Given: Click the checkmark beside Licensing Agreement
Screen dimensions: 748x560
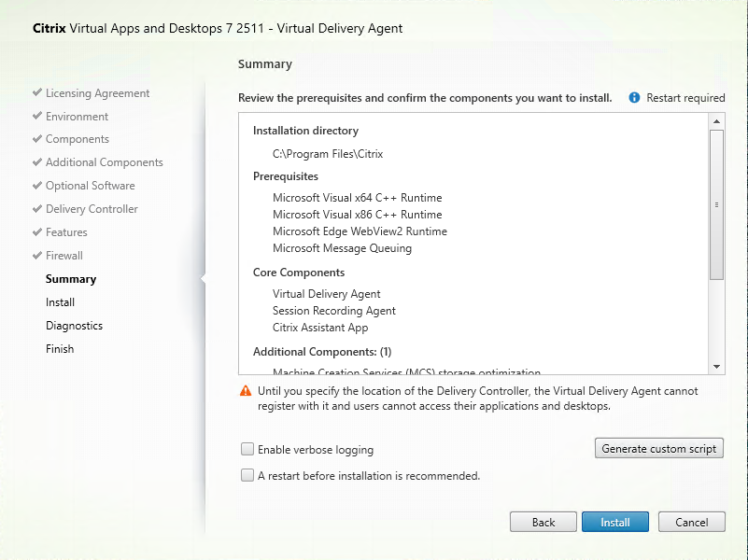Looking at the screenshot, I should click(x=36, y=93).
